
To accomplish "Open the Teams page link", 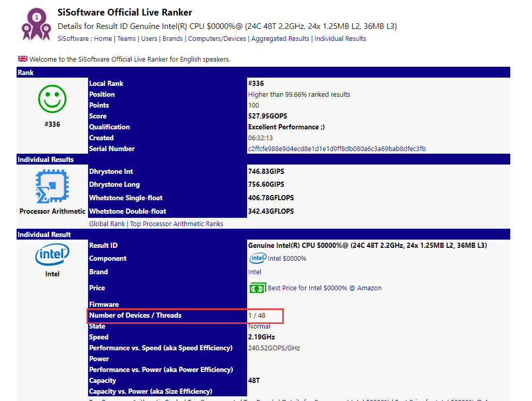I will pyautogui.click(x=126, y=39).
